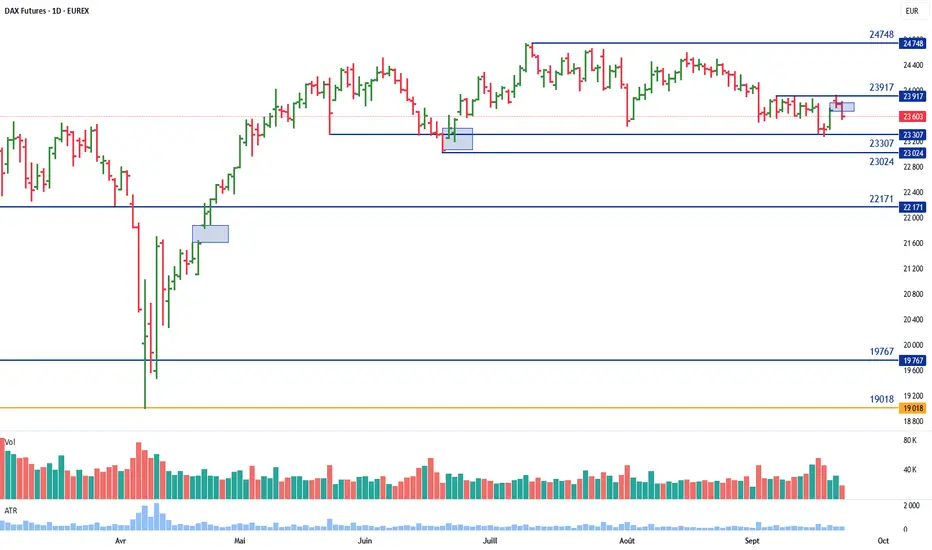Open the EUR currency selector
The width and height of the screenshot is (932, 550).
pos(911,12)
